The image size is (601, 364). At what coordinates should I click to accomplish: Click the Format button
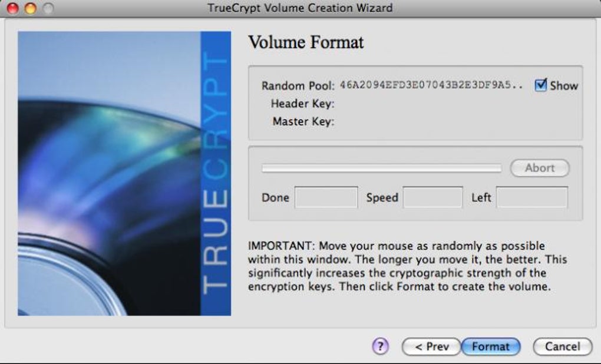coord(491,347)
